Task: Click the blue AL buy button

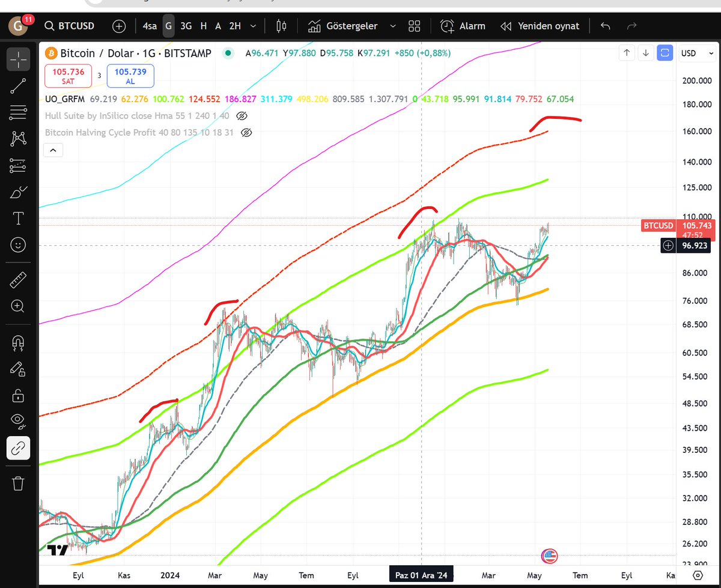Action: 130,76
